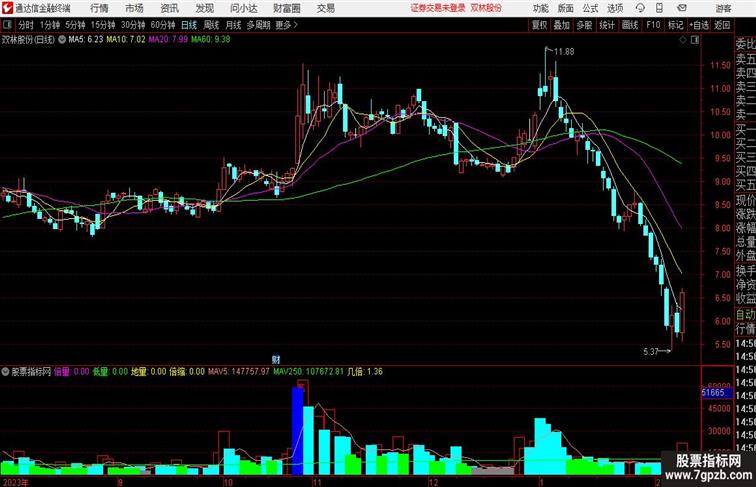Screen dimensions: 756x487
Task: Switch to the 周线 weekly tab
Action: (x=211, y=25)
